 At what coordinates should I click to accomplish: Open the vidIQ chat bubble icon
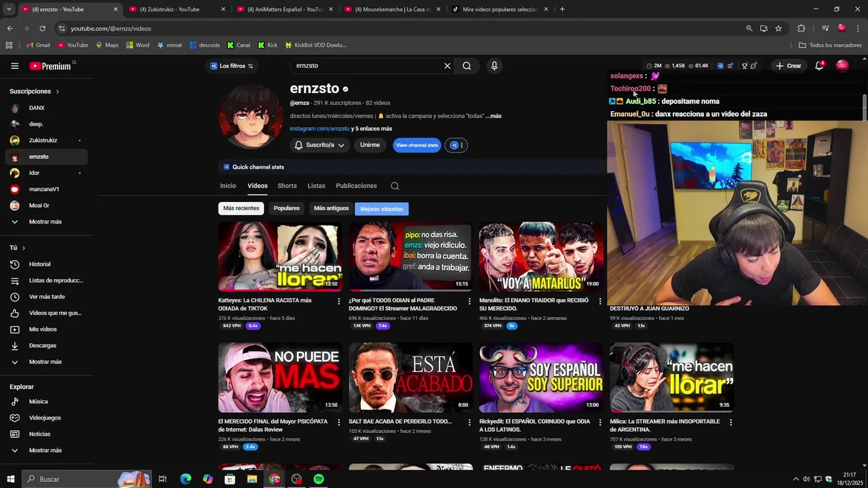click(753, 66)
